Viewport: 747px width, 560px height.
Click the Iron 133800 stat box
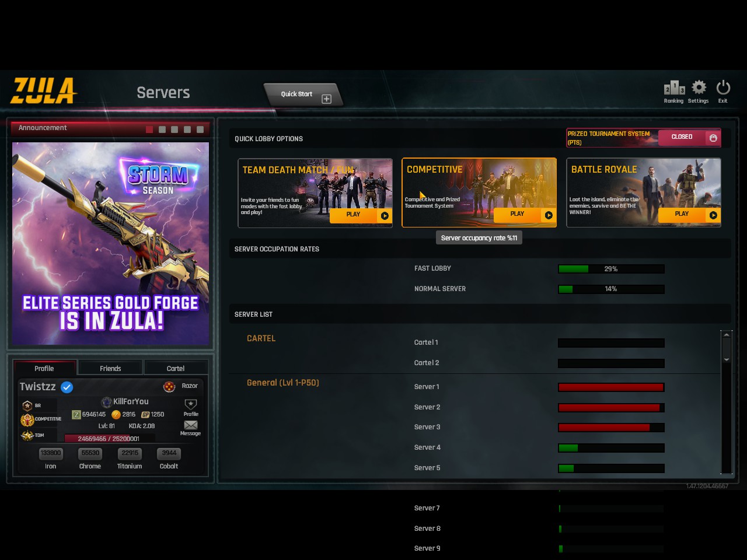pyautogui.click(x=51, y=453)
